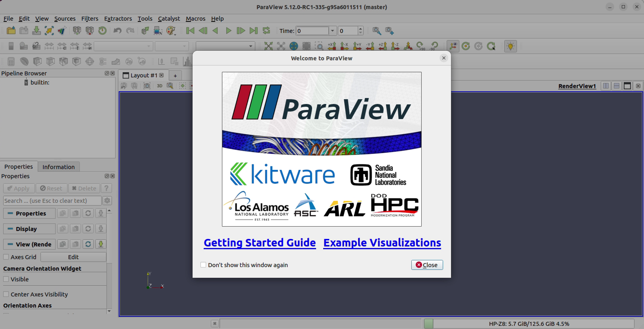The height and width of the screenshot is (329, 644).
Task: Collapse the View (Render View) section
Action: (x=29, y=244)
